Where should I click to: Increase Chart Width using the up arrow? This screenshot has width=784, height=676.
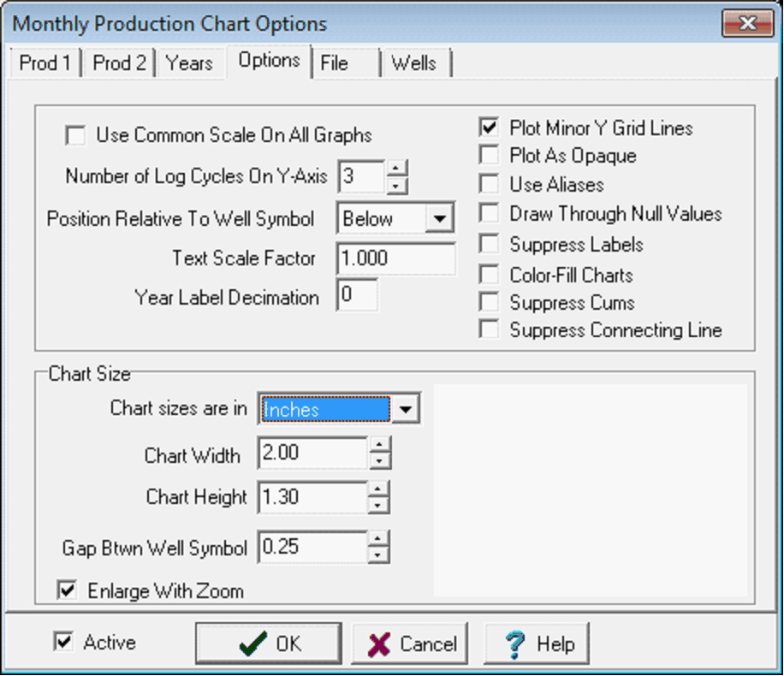[x=380, y=446]
